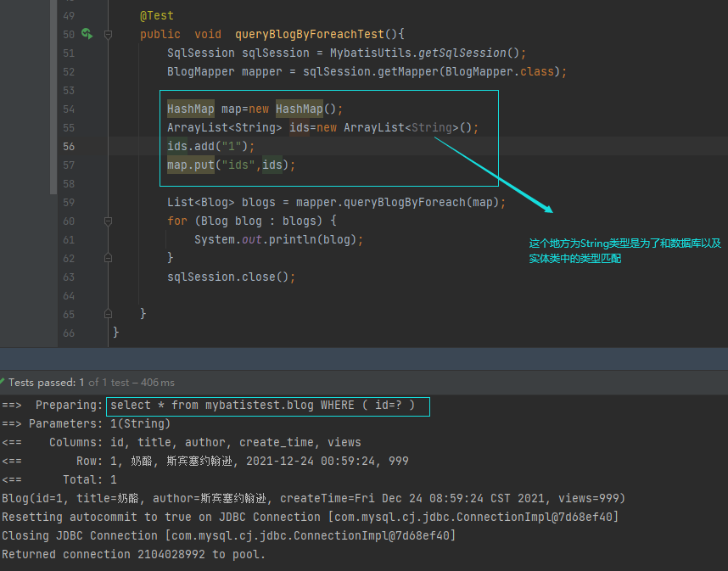Click the Tests passed status text
Screen dimensions: 728x571
pyautogui.click(x=42, y=383)
